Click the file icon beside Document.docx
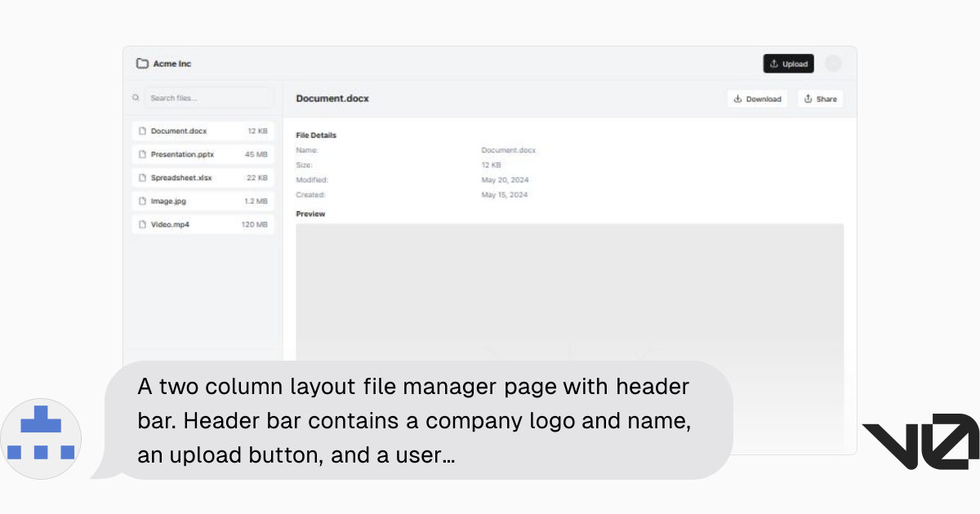 (142, 131)
